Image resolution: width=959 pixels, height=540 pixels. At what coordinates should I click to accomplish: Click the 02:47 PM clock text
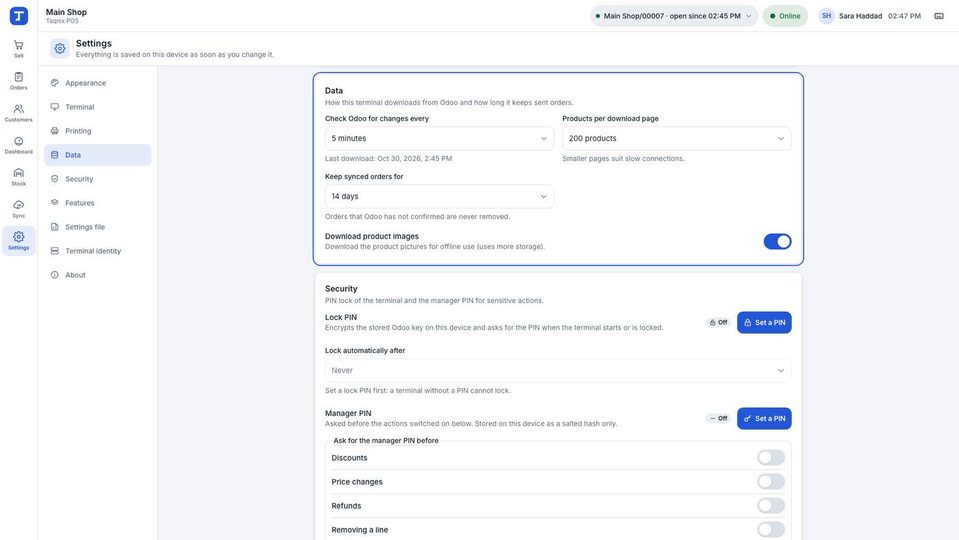coord(904,16)
